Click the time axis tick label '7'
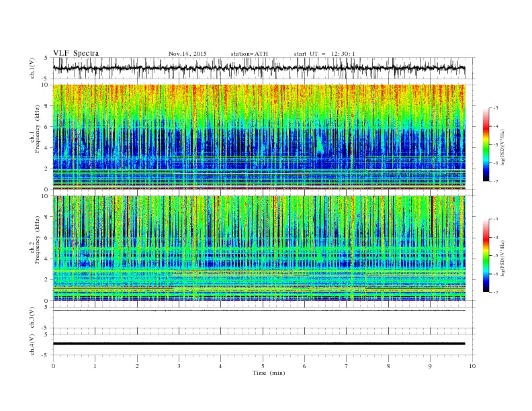 pyautogui.click(x=347, y=366)
